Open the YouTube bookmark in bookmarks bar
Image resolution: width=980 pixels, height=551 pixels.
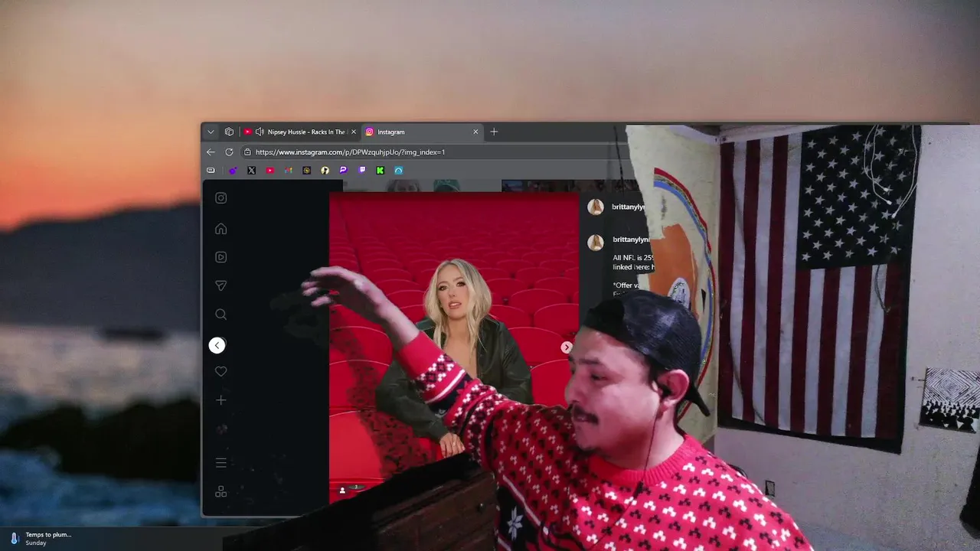pos(269,170)
